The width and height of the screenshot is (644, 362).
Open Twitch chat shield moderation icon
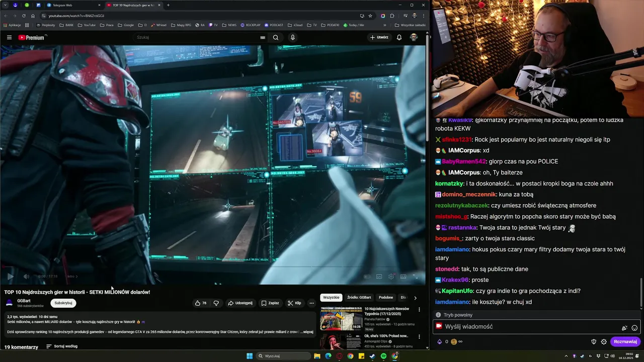click(594, 342)
